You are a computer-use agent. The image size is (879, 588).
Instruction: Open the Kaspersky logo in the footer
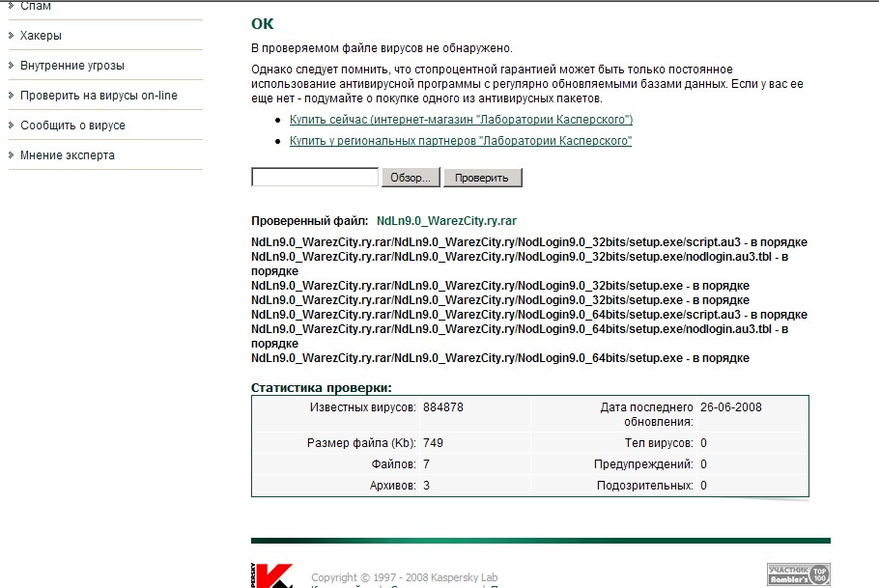(271, 575)
